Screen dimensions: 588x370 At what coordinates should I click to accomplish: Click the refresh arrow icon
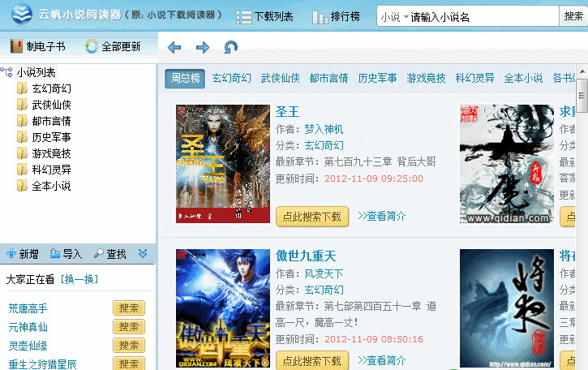point(231,48)
